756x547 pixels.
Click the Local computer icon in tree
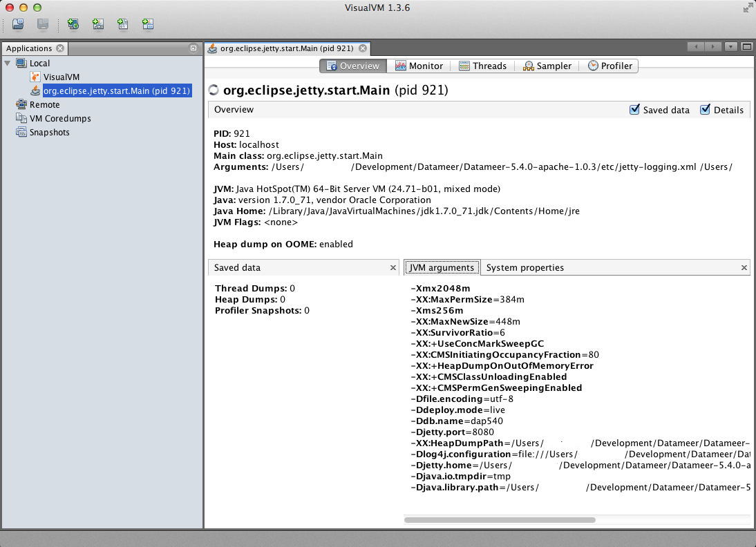(21, 63)
